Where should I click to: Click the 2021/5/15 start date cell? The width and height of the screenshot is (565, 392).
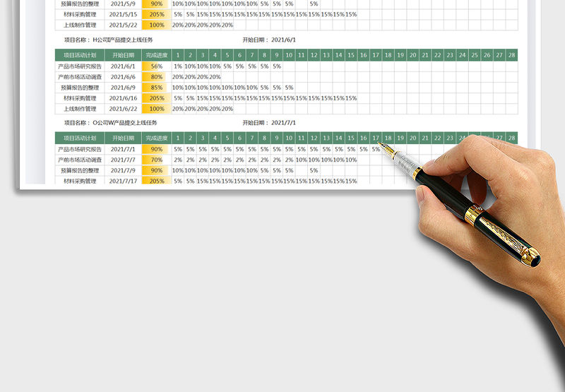[123, 14]
